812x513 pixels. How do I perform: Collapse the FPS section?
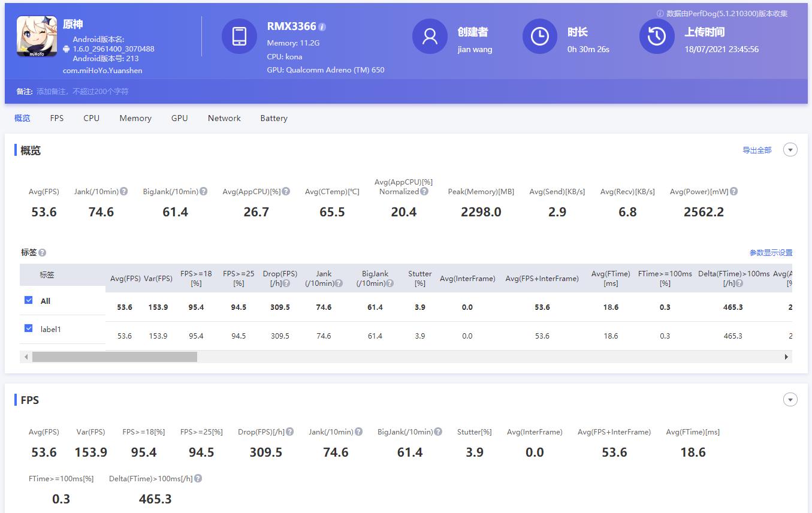tap(790, 400)
